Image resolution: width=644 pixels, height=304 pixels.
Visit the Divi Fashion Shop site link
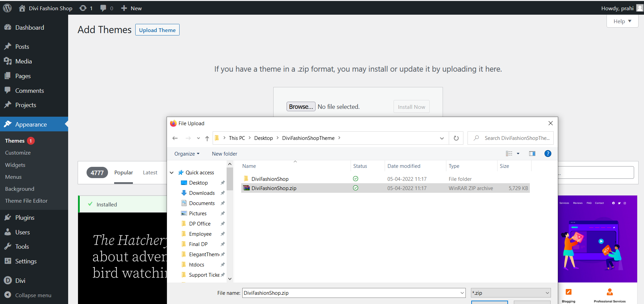click(x=45, y=8)
